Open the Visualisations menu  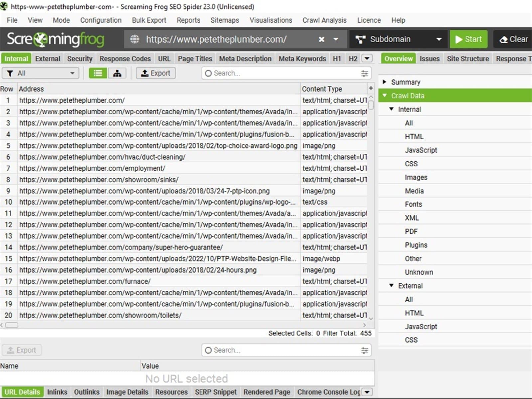pyautogui.click(x=271, y=20)
